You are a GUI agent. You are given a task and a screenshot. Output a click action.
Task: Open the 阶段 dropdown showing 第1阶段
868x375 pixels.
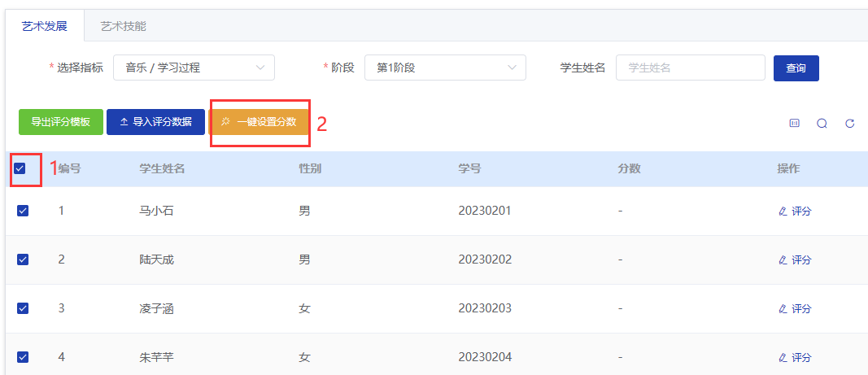click(445, 68)
